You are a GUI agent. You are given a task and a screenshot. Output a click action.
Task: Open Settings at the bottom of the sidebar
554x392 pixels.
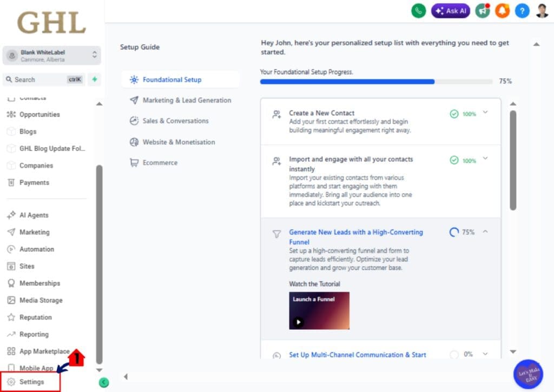point(32,381)
